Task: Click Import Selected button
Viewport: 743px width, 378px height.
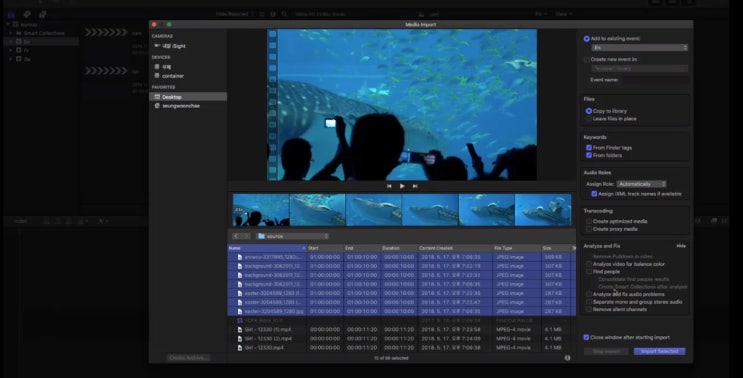Action: [660, 351]
